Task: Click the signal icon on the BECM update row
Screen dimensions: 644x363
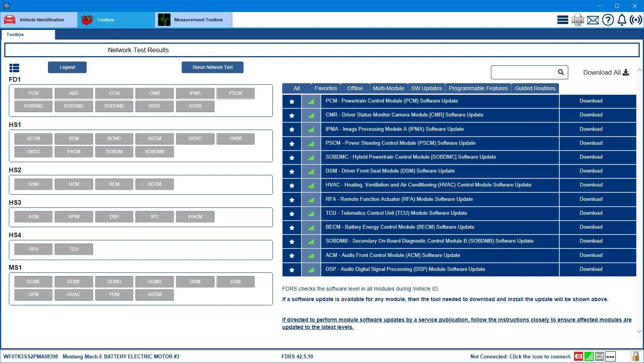Action: [x=311, y=228]
